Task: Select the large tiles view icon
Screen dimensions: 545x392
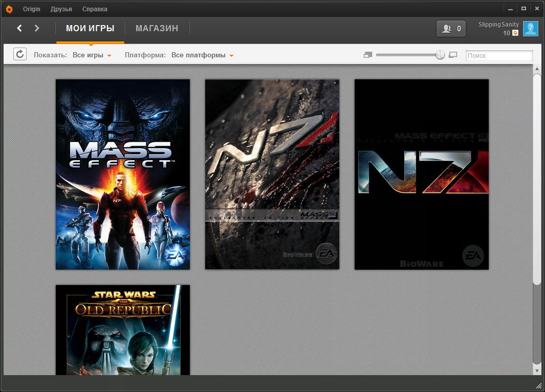Action: 453,55
